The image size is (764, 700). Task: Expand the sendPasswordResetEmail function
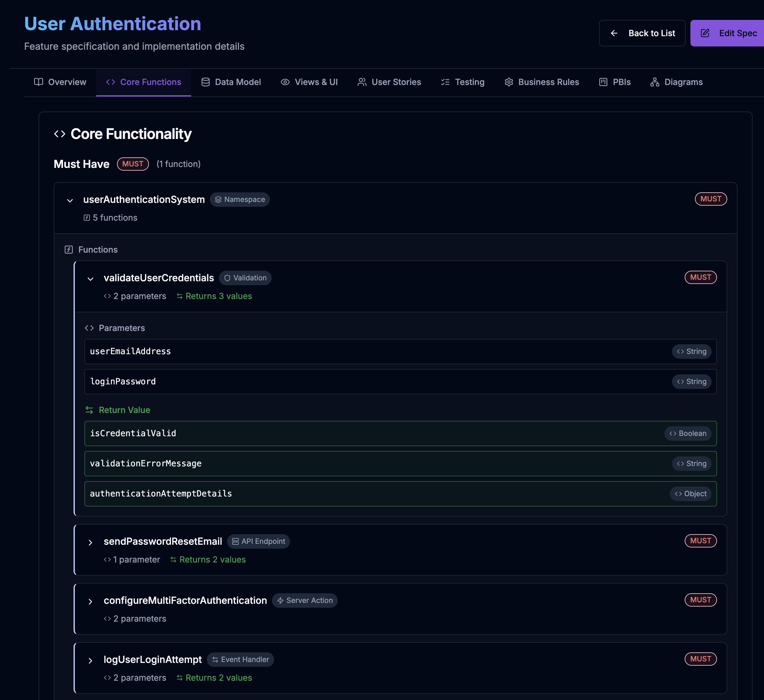click(x=90, y=542)
